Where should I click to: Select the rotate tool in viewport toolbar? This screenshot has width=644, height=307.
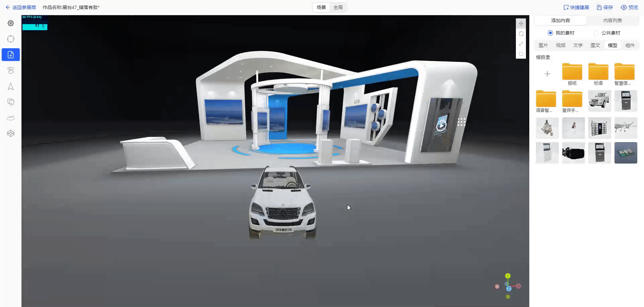521,34
